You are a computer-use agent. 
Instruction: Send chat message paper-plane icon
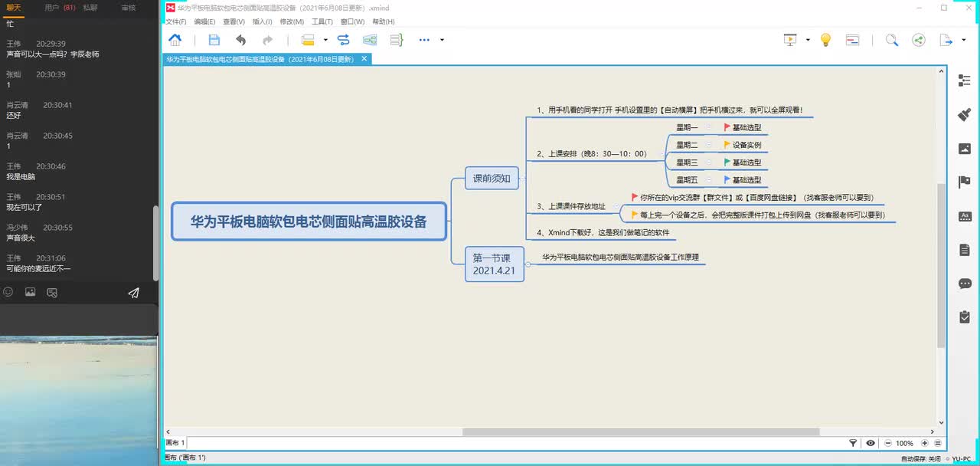click(x=134, y=292)
